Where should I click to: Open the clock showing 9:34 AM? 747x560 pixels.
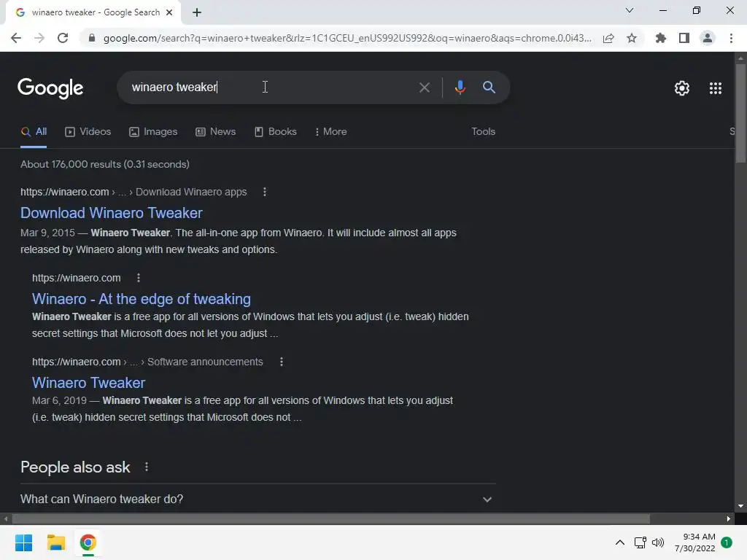pyautogui.click(x=695, y=542)
